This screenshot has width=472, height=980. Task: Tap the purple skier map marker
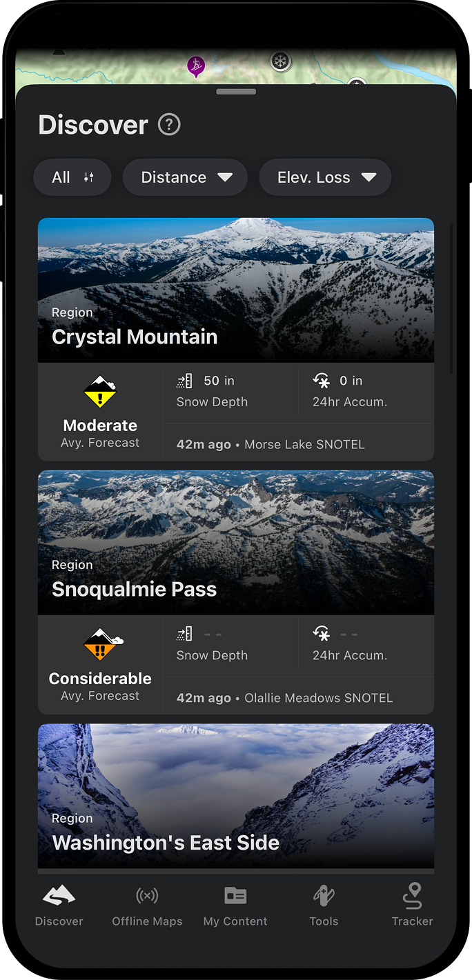click(196, 66)
